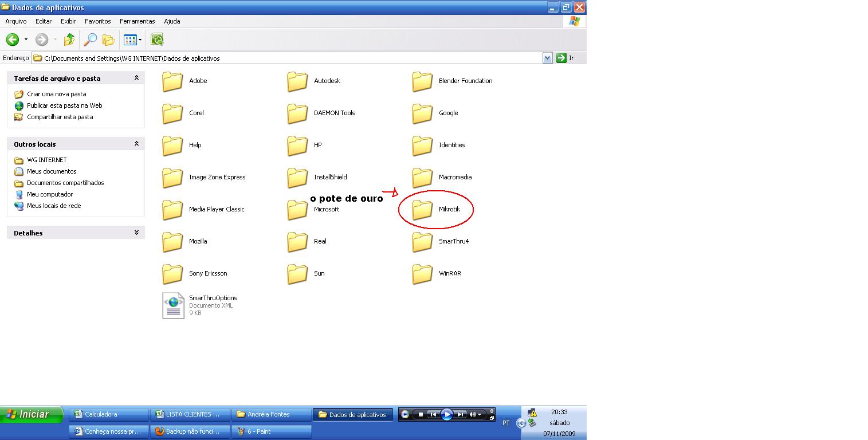Toggle the Folders pane toolbar button

(108, 40)
